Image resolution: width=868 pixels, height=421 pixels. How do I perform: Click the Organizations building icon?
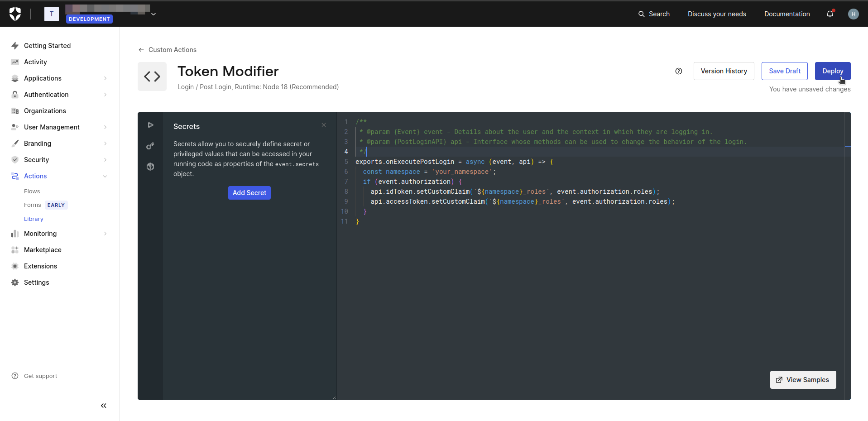click(x=15, y=111)
